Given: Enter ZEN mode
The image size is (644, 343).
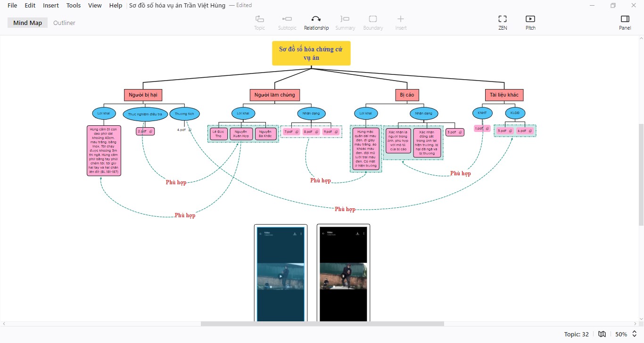Looking at the screenshot, I should tap(503, 19).
